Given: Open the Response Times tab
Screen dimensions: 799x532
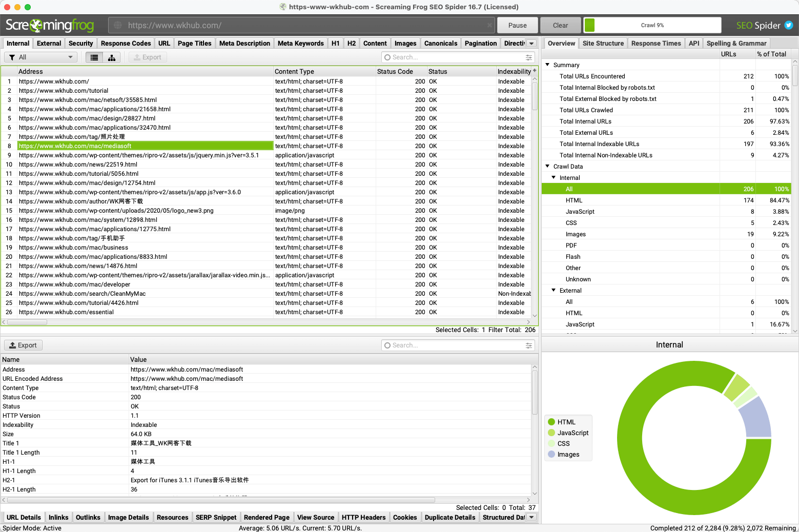Looking at the screenshot, I should 656,44.
